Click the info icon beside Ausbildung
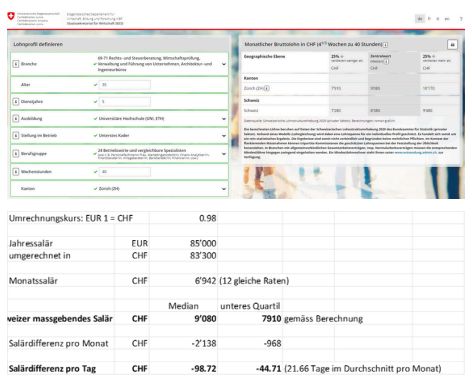The image size is (472, 387). pos(16,118)
